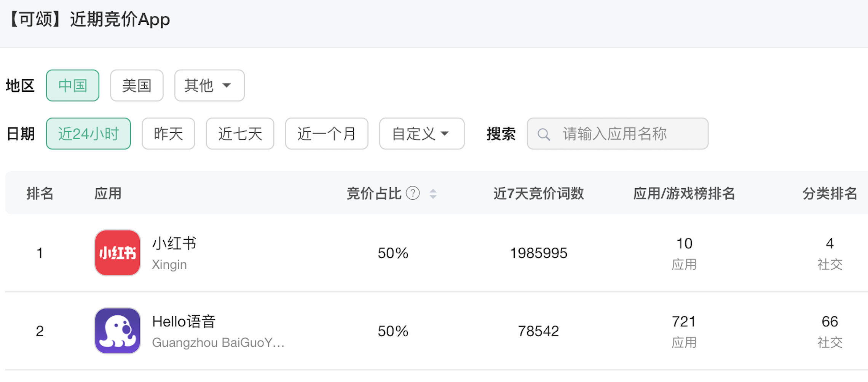Click the 近7天竞价词数 column header
The image size is (868, 382).
click(538, 194)
